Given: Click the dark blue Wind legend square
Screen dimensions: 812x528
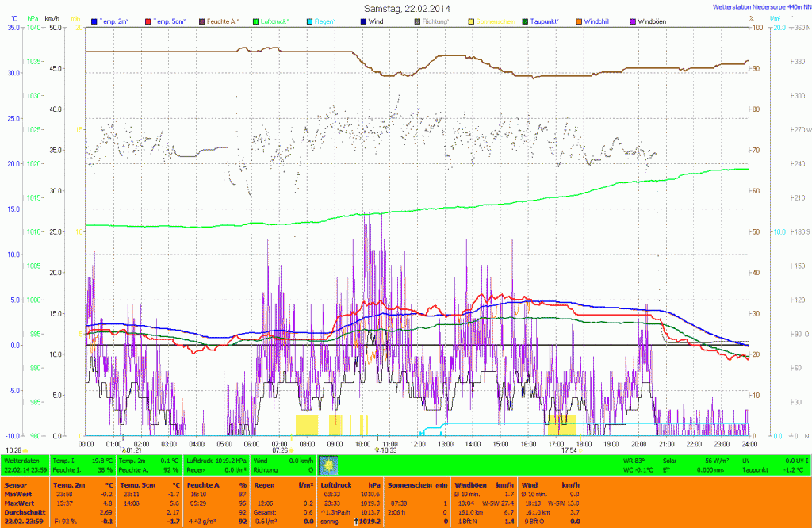Looking at the screenshot, I should (364, 21).
